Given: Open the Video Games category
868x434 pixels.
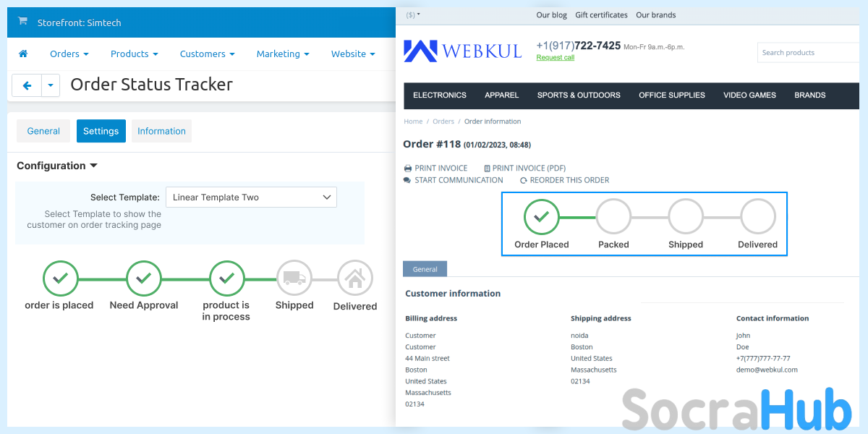Looking at the screenshot, I should [749, 95].
